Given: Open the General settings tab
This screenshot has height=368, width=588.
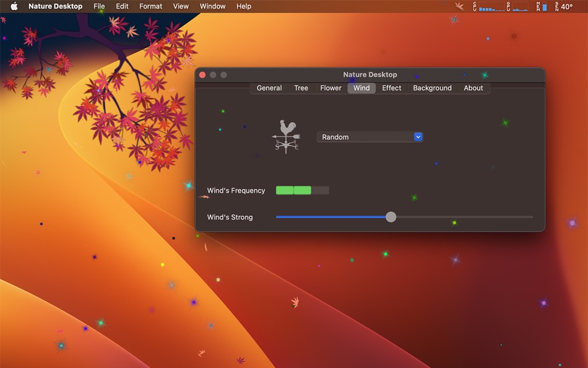Looking at the screenshot, I should click(x=269, y=88).
